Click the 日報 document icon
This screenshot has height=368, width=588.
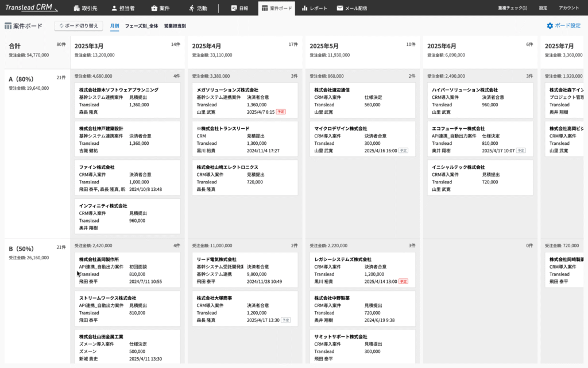tap(234, 8)
